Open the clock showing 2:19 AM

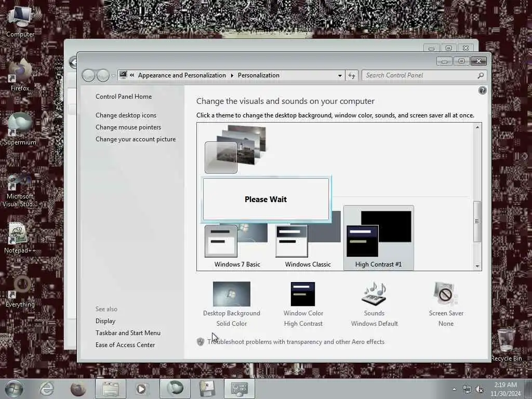(506, 389)
